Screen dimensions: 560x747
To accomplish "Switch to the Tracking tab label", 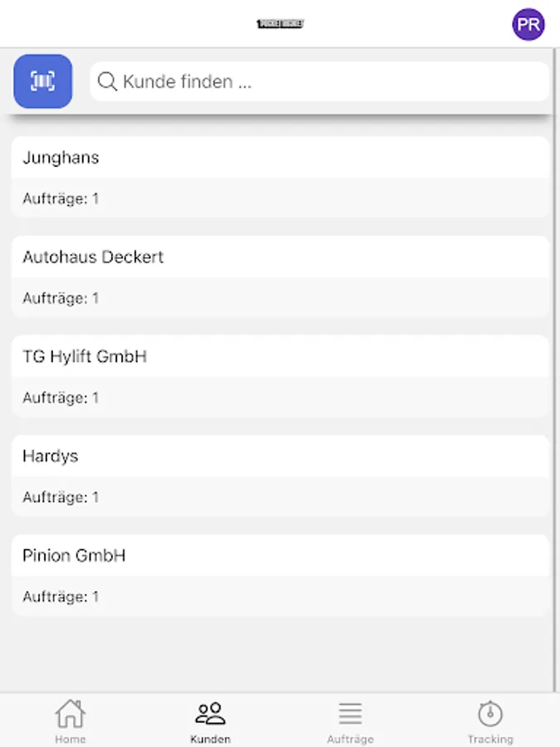I will click(x=490, y=739).
